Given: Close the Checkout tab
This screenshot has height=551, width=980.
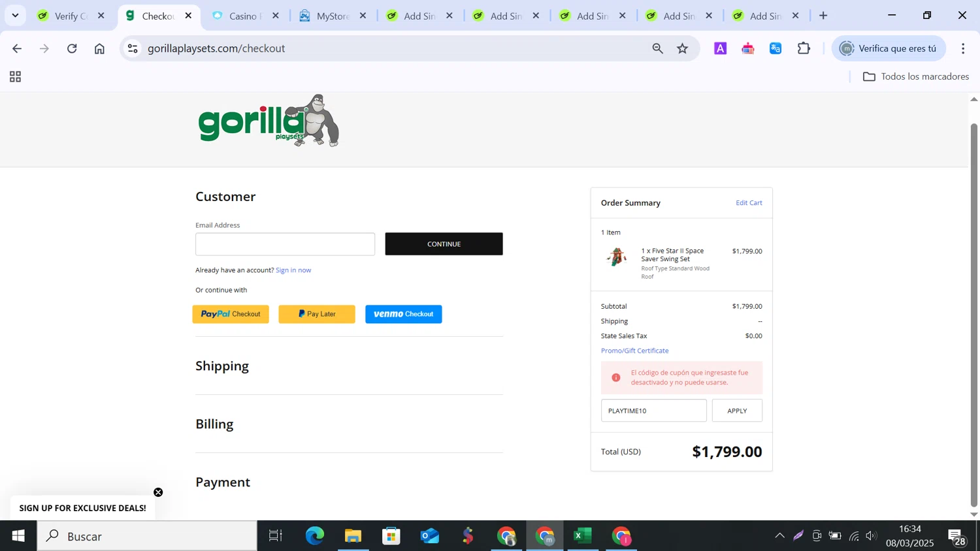Looking at the screenshot, I should click(x=188, y=16).
